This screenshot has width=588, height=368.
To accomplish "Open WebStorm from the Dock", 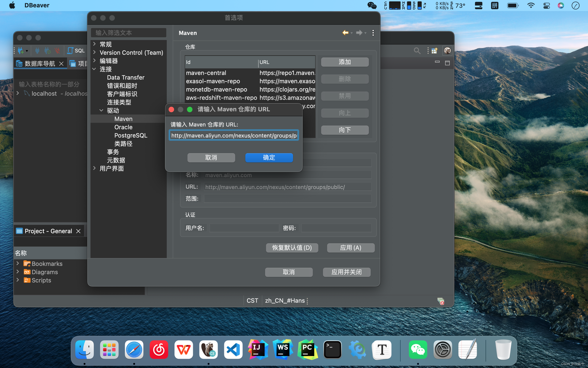I will click(x=283, y=350).
